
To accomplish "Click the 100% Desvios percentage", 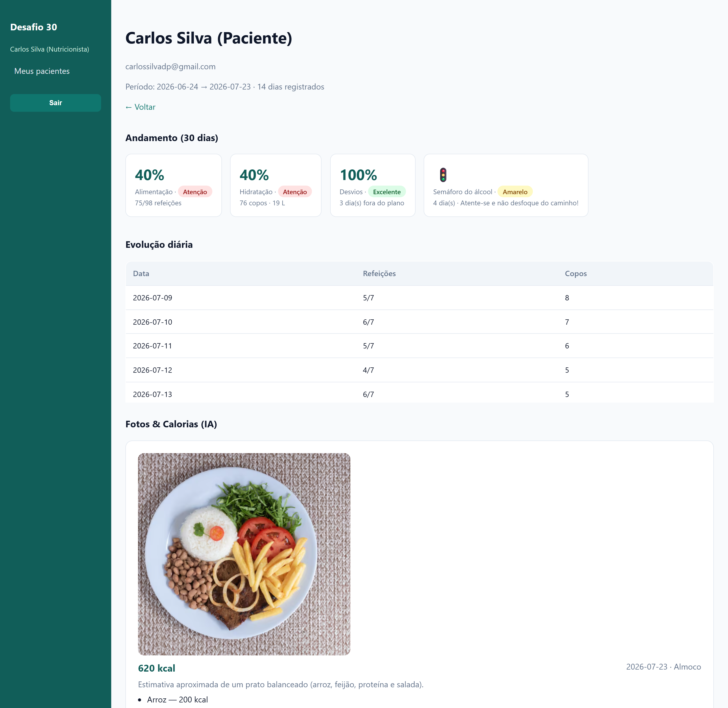I will (358, 175).
